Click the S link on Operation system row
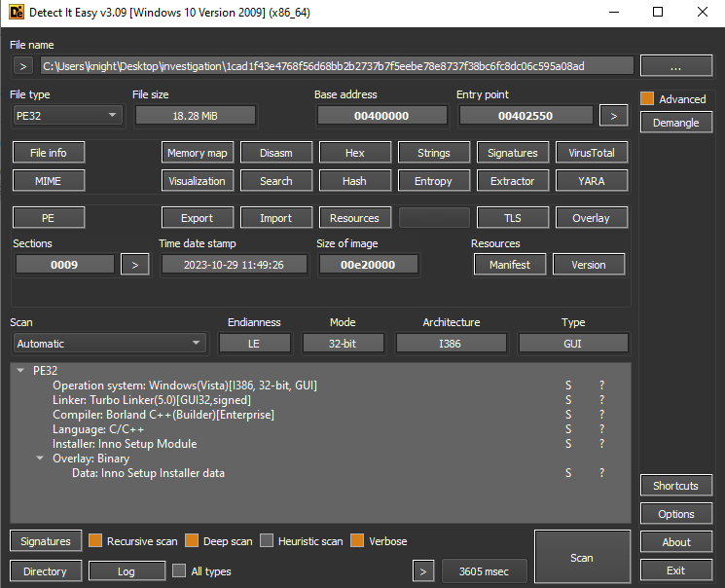This screenshot has width=725, height=588. pos(568,385)
